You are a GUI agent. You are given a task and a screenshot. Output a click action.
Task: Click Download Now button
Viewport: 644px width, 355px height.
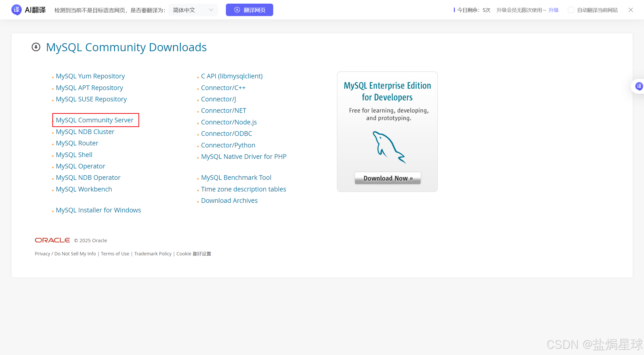[x=388, y=178]
